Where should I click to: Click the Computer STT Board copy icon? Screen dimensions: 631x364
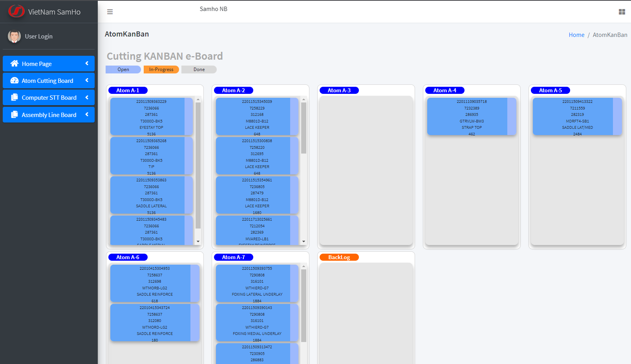[15, 97]
